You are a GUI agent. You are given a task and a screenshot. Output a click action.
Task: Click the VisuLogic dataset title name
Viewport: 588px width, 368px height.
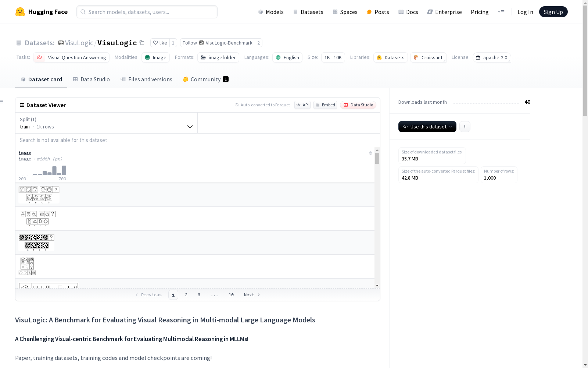click(x=117, y=43)
